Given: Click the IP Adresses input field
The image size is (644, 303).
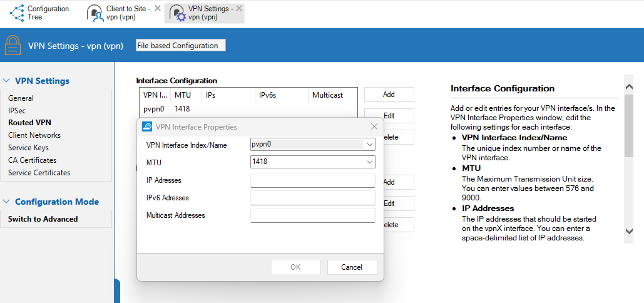Looking at the screenshot, I should coord(312,180).
